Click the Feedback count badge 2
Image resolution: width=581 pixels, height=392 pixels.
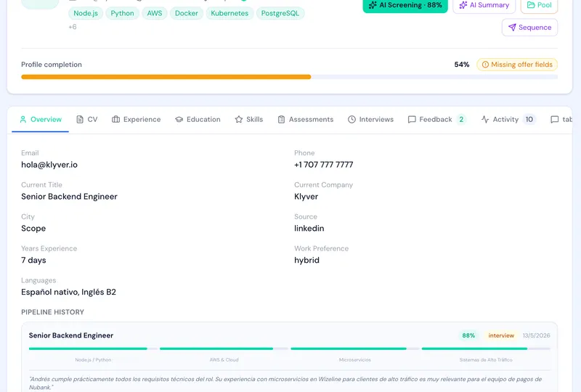(461, 119)
